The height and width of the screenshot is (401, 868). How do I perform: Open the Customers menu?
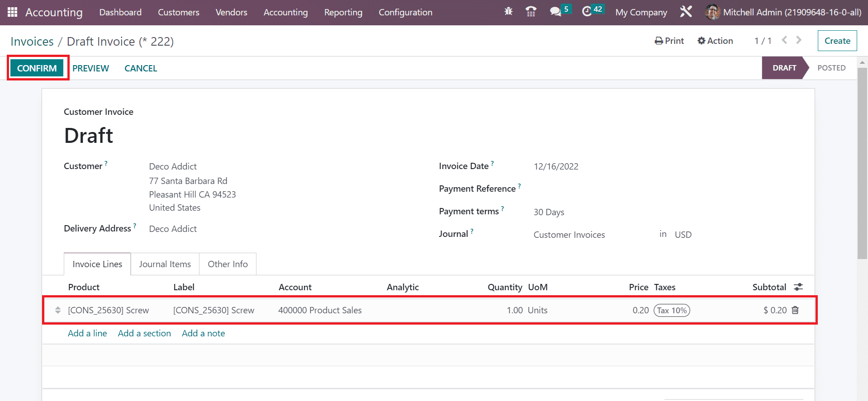[179, 12]
